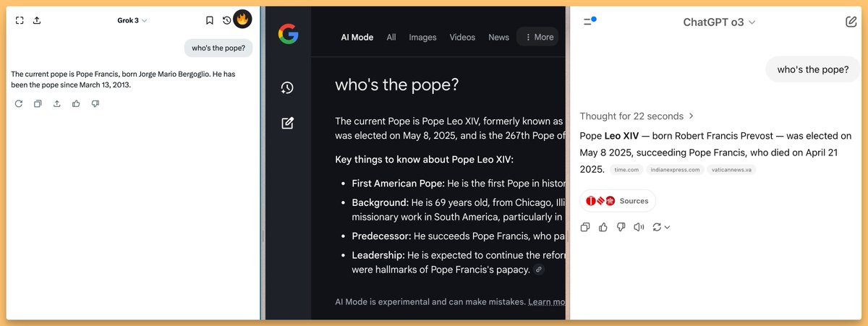Image resolution: width=868 pixels, height=326 pixels.
Task: Open Google AI Mode history icon
Action: 287,87
